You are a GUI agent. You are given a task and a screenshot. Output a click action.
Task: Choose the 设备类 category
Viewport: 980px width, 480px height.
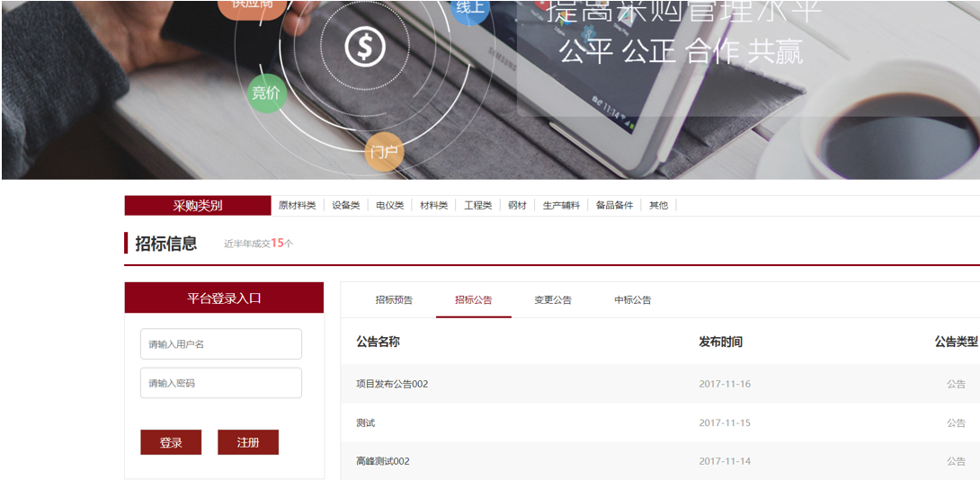tap(345, 206)
